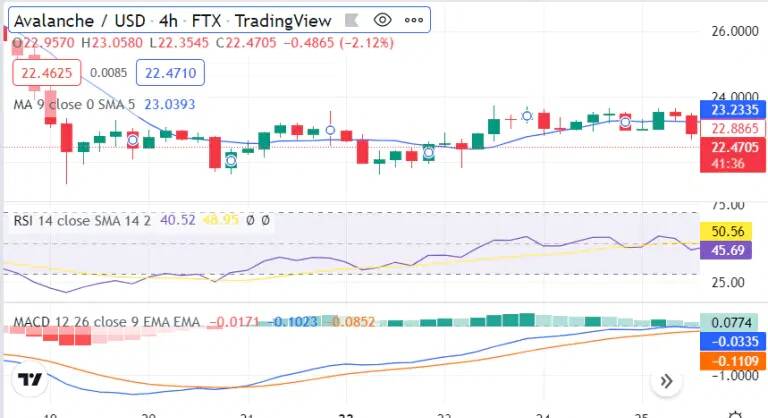The image size is (768, 418).
Task: Click the 22.8865 price label
Action: [733, 128]
